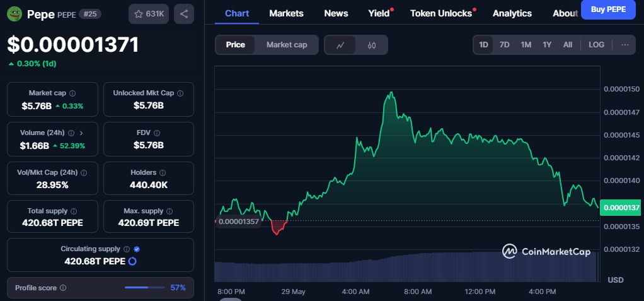Expand Volume (24h) chevron arrow

pyautogui.click(x=81, y=133)
